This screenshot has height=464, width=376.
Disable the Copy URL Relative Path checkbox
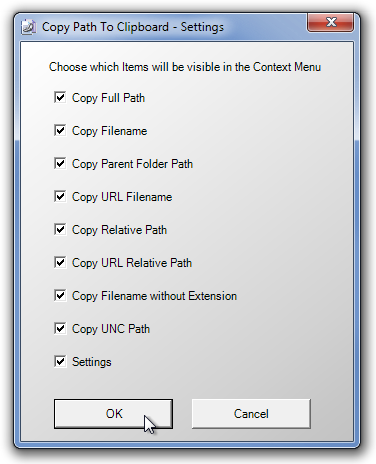(60, 262)
